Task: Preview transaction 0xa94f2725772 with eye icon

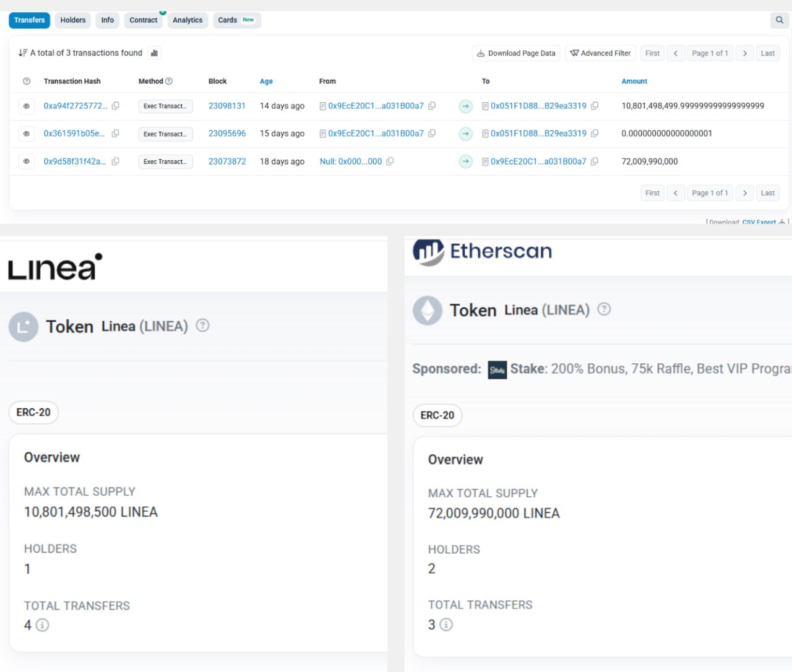Action: (x=27, y=106)
